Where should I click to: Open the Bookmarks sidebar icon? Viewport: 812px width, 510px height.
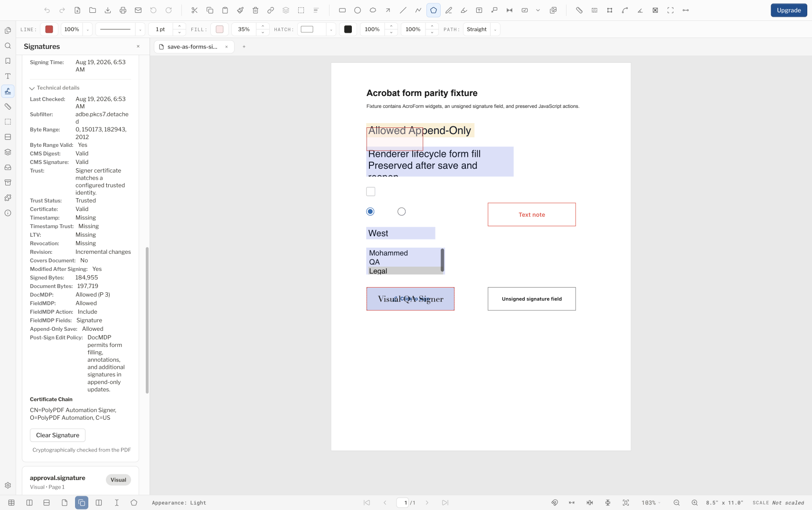(x=8, y=61)
